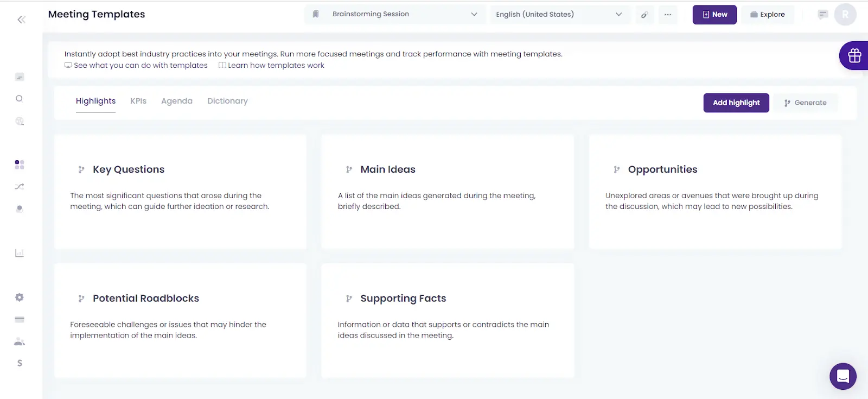Click the bookmark icon beside Brainstorming Session
The height and width of the screenshot is (399, 868).
316,14
